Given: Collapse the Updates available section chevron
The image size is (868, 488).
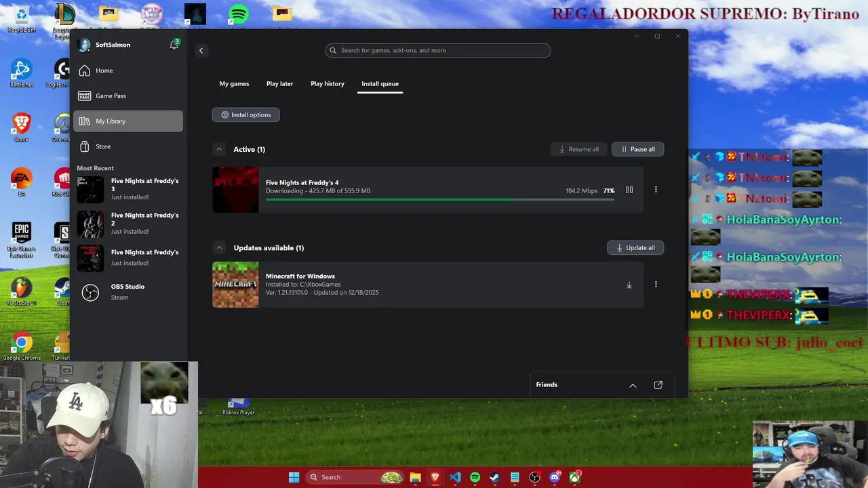Looking at the screenshot, I should tap(219, 247).
